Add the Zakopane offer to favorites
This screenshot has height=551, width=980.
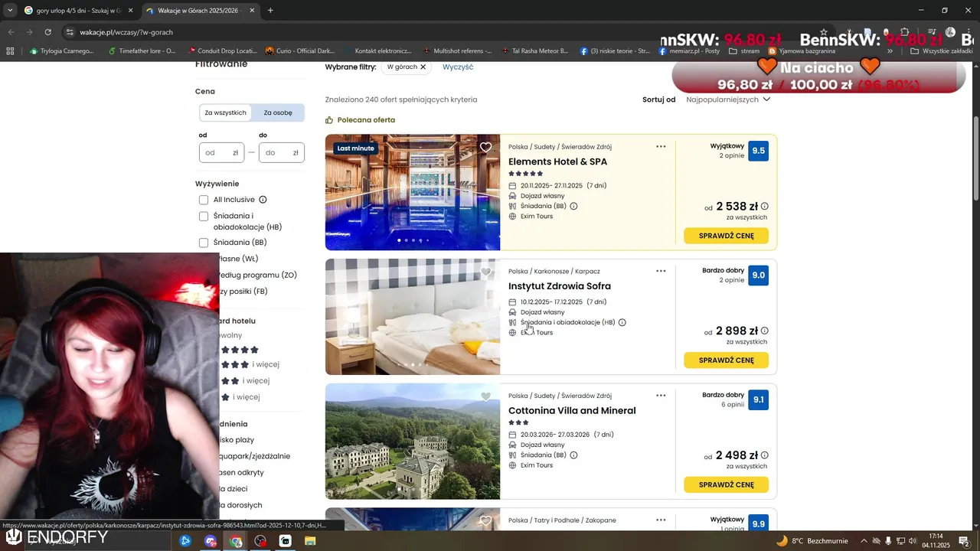(x=485, y=521)
